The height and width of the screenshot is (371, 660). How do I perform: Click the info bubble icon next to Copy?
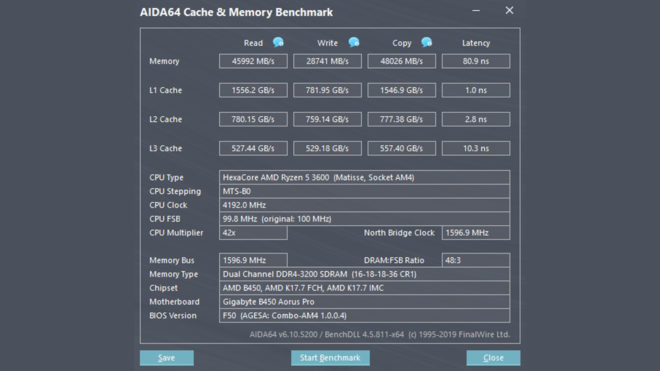point(427,42)
